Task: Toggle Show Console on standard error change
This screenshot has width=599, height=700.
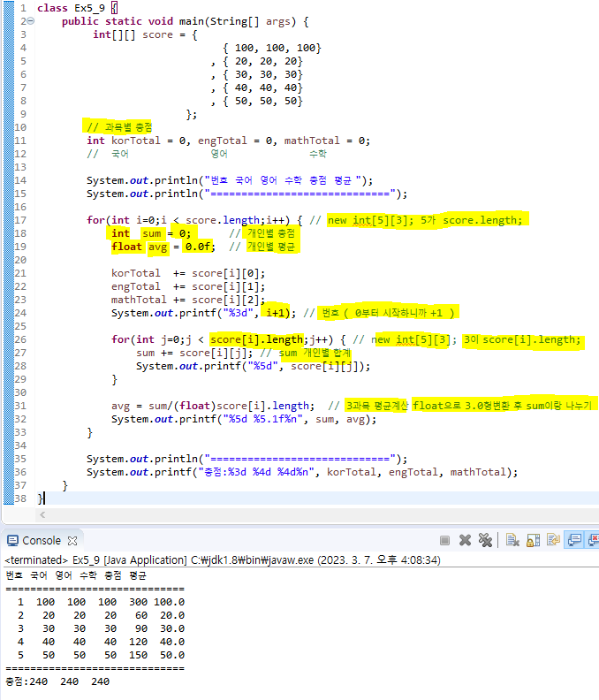Action: [x=594, y=540]
